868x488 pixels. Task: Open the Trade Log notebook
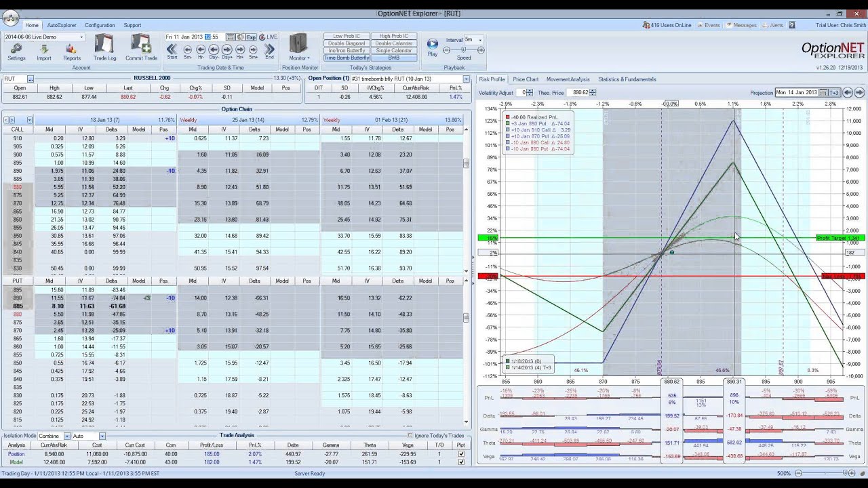tap(104, 47)
